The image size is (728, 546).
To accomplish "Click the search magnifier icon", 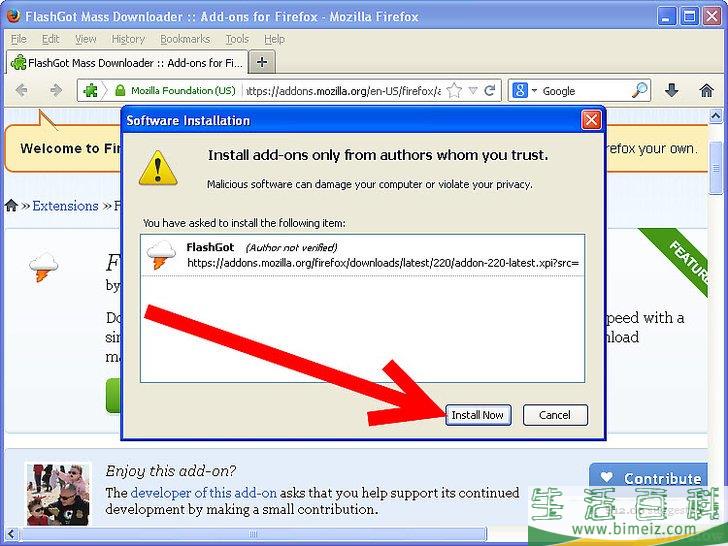I will point(639,91).
